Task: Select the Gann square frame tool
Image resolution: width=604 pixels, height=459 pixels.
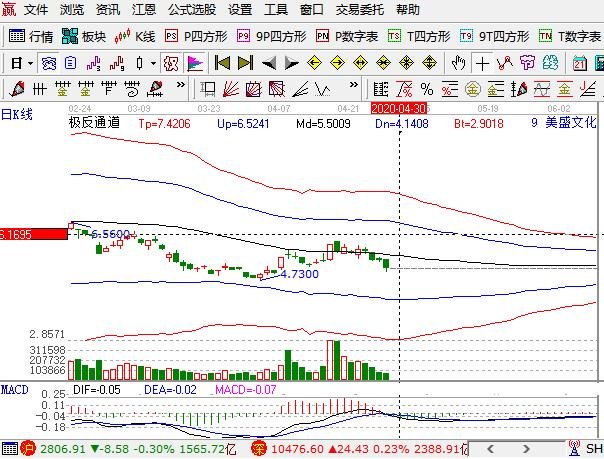Action: coord(208,89)
